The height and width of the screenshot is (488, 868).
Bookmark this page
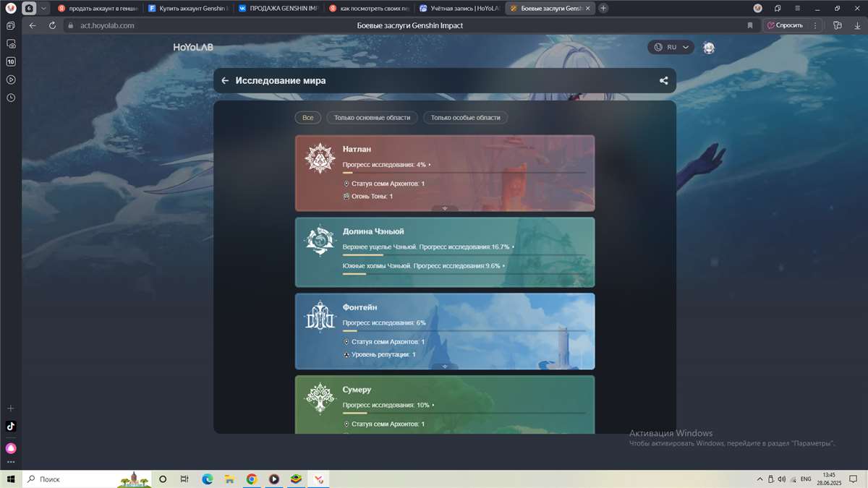click(750, 25)
